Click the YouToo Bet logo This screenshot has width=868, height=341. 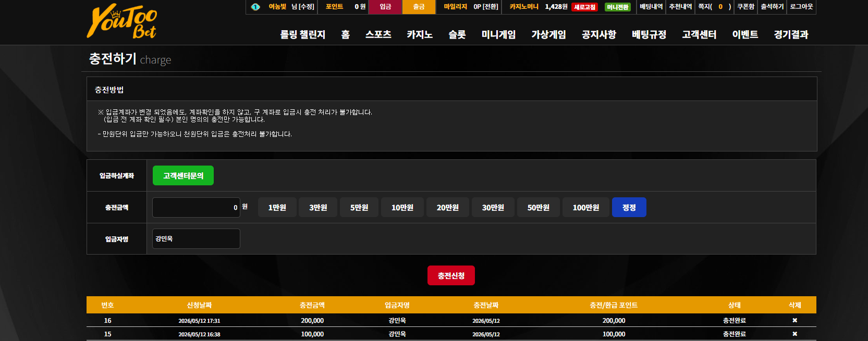(x=122, y=21)
